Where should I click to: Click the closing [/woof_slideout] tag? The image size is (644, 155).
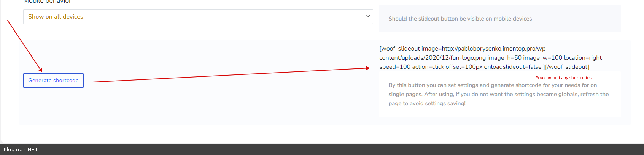click(568, 67)
